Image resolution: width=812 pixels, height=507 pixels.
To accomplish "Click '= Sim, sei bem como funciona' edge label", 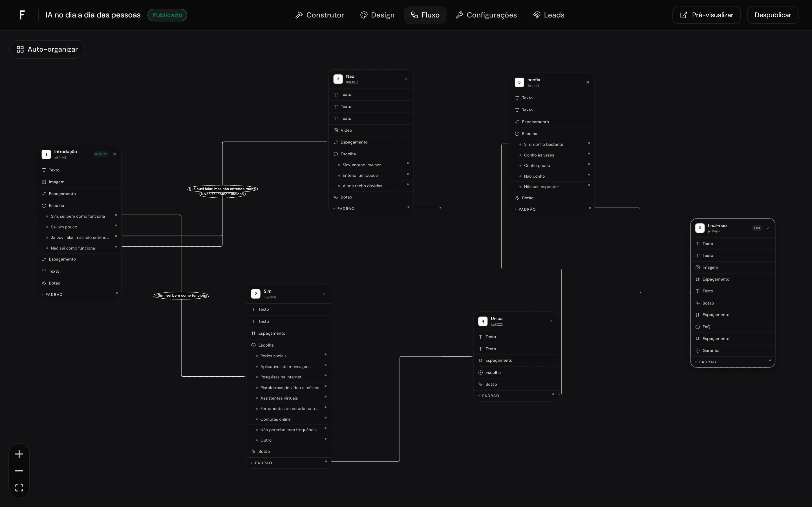I will click(181, 296).
